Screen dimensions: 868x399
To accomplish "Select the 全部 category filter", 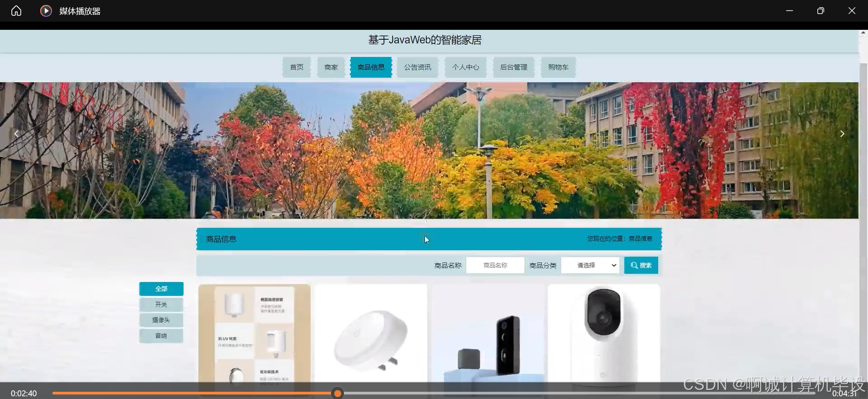I will (x=161, y=289).
